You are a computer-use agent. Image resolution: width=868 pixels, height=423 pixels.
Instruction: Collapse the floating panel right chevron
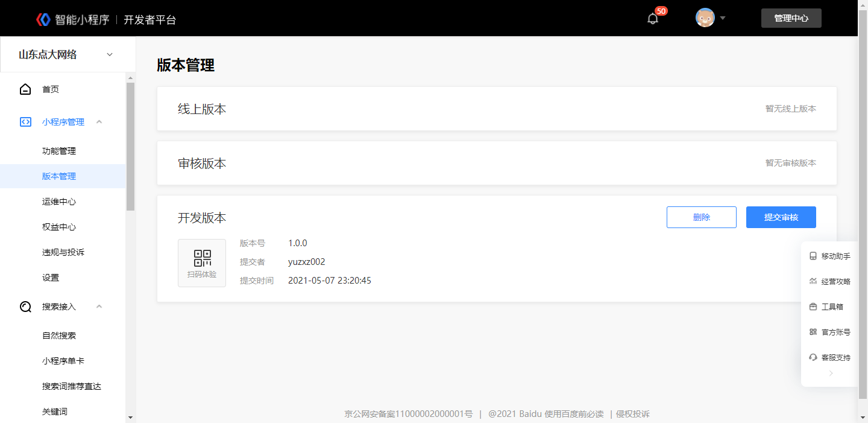[831, 374]
